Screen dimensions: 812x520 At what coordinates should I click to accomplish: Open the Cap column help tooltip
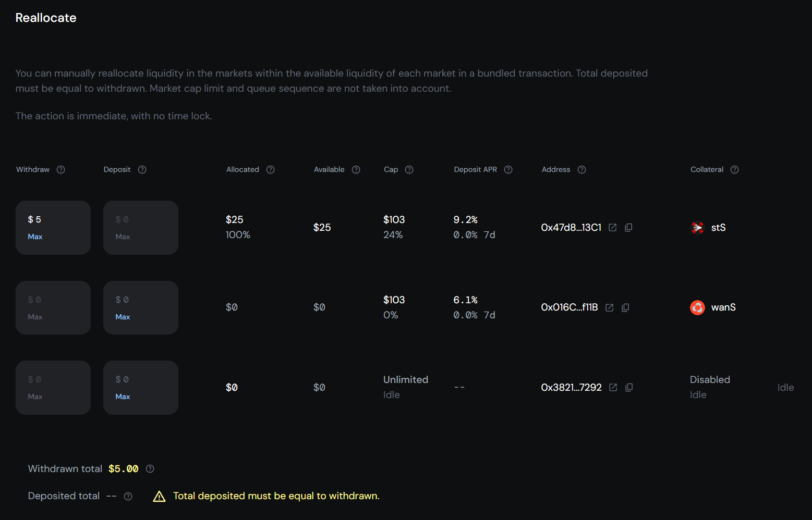point(409,169)
